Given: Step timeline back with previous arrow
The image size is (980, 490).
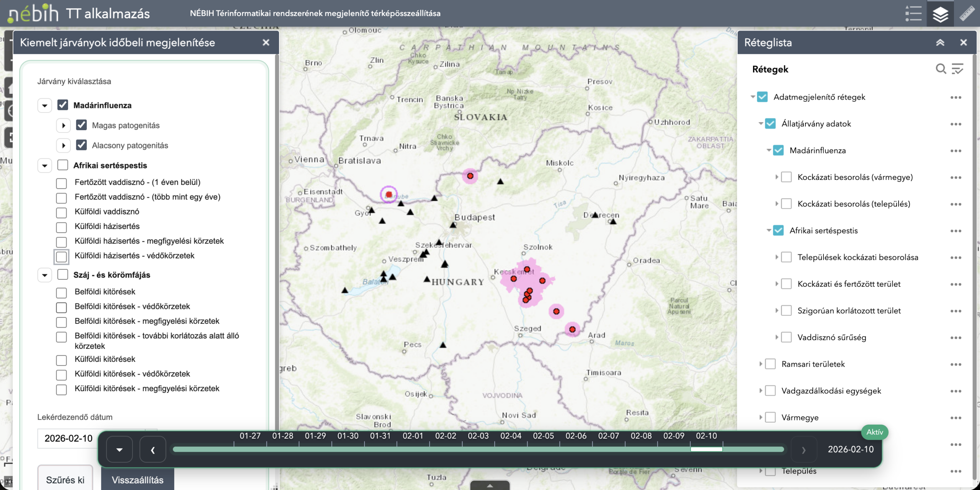Looking at the screenshot, I should tap(153, 450).
